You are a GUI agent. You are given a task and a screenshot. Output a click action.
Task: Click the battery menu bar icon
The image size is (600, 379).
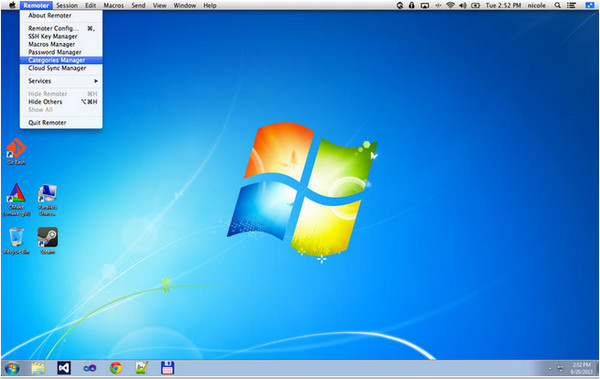[x=475, y=5]
